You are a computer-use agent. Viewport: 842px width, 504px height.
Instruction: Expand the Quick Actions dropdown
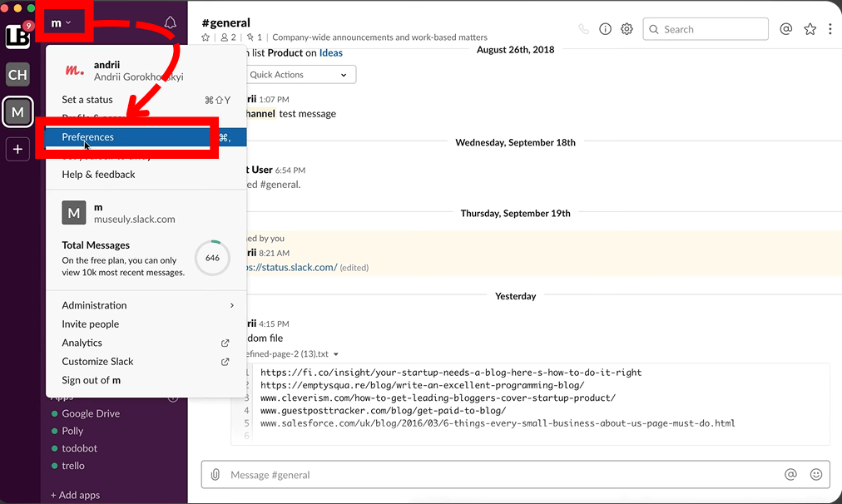click(x=299, y=75)
